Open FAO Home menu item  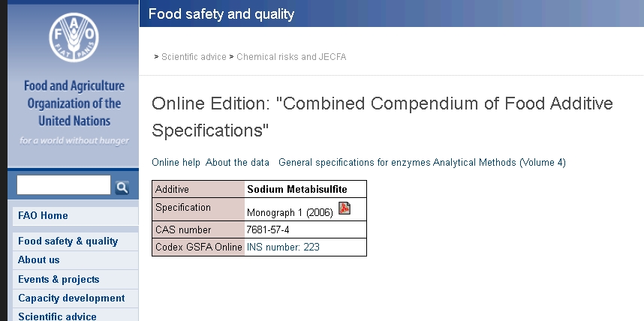[x=75, y=216]
